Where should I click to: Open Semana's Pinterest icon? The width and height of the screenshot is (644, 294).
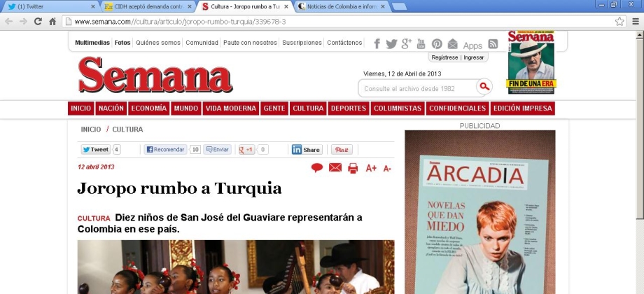click(x=437, y=44)
